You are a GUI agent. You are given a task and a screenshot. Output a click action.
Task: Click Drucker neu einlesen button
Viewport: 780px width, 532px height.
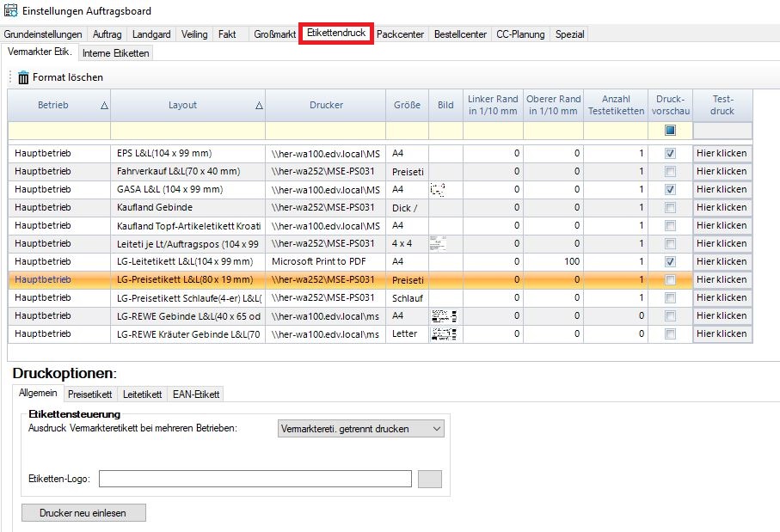83,513
